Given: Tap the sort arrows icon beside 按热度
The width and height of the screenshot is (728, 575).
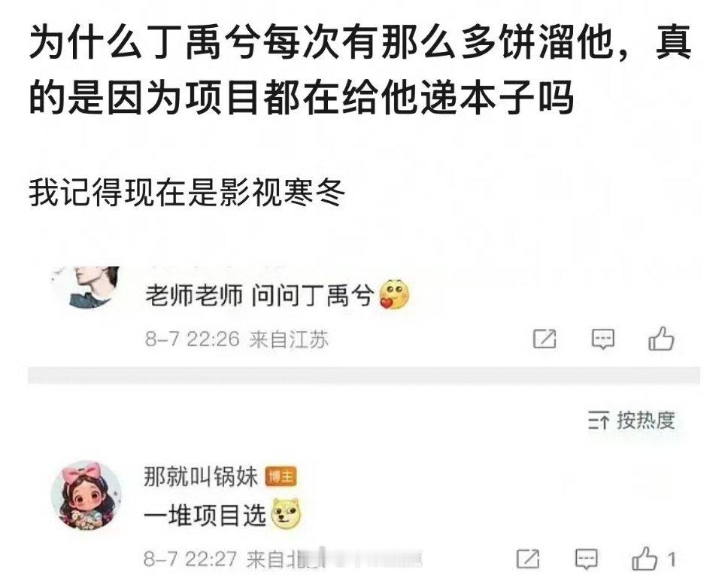Looking at the screenshot, I should pos(598,420).
